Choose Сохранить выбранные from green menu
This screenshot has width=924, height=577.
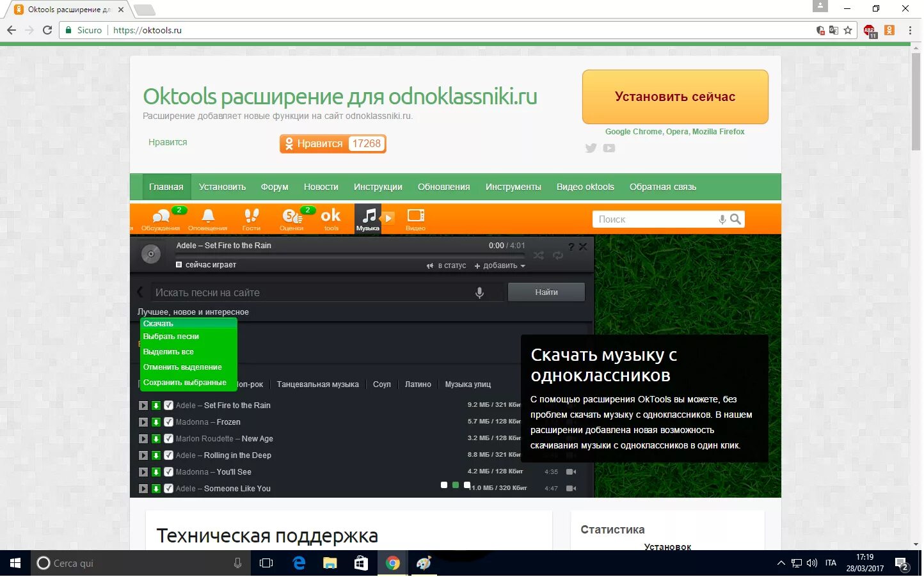(x=186, y=383)
